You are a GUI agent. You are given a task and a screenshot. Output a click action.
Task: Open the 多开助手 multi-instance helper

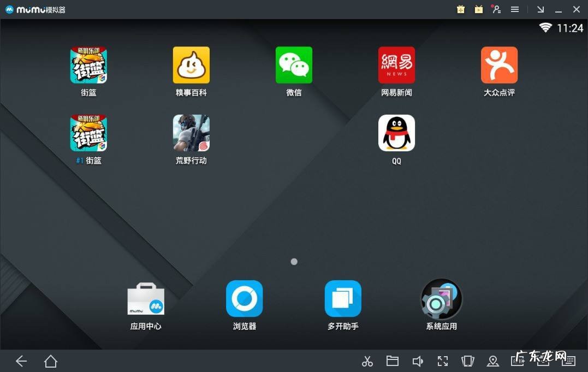(x=342, y=299)
